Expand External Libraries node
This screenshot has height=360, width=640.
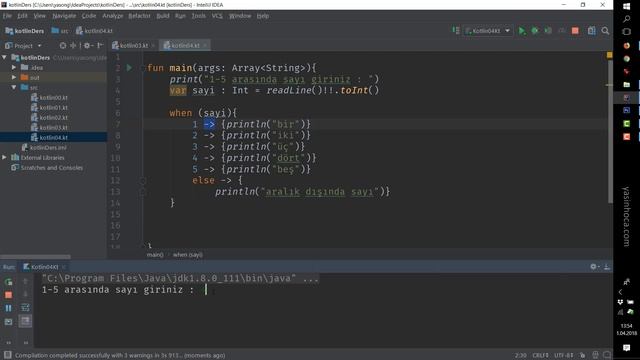click(x=4, y=158)
